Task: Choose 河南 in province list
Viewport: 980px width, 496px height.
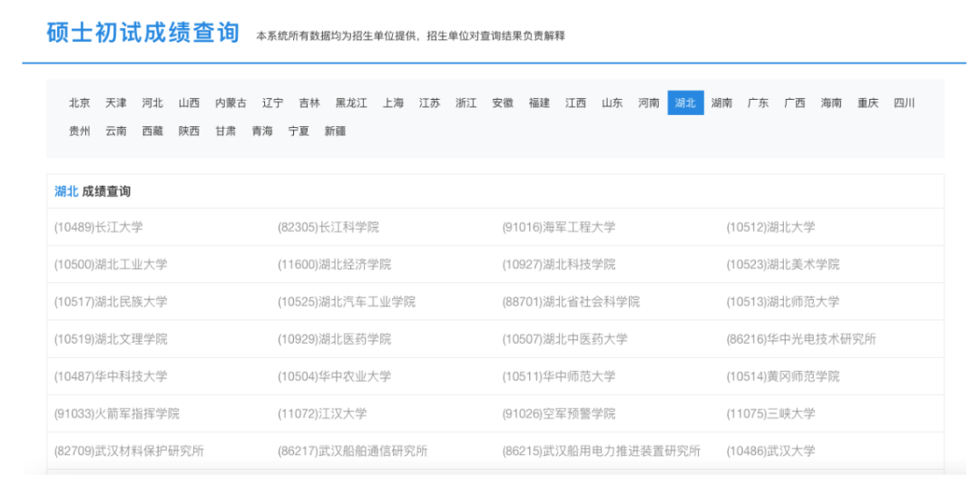Action: point(649,103)
